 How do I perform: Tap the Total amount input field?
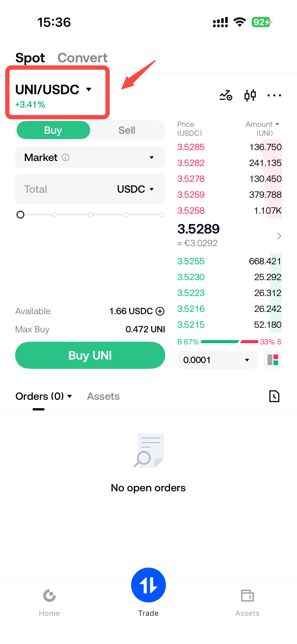65,189
